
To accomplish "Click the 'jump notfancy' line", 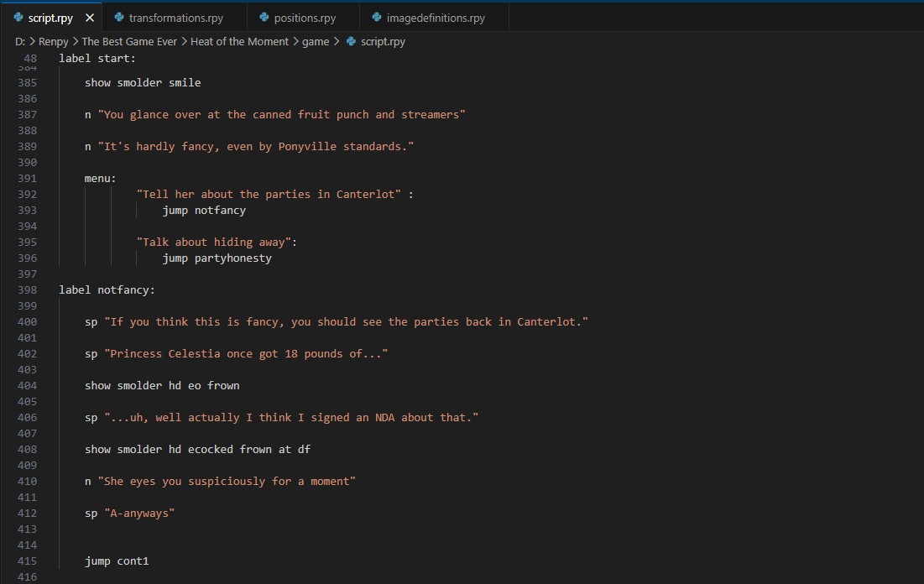I will pos(204,210).
